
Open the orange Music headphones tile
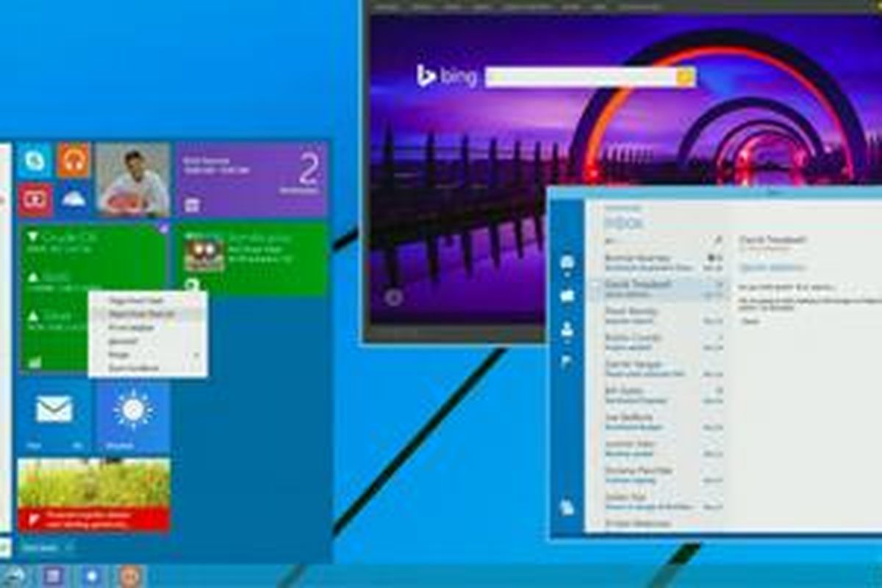(72, 160)
